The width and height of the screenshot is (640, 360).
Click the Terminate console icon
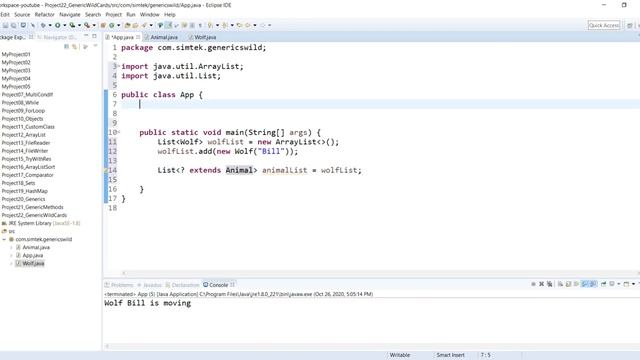[533, 284]
